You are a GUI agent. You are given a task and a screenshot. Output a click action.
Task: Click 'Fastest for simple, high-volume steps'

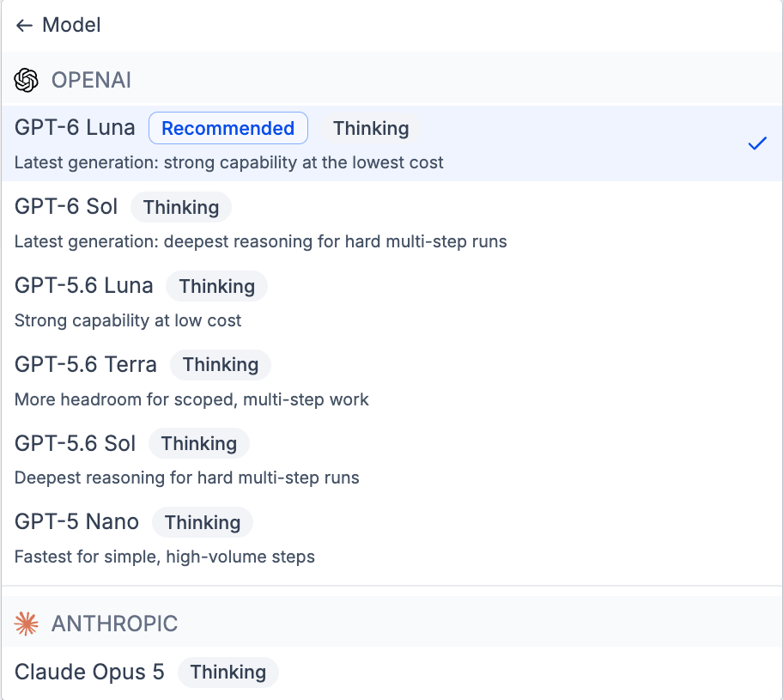pyautogui.click(x=165, y=557)
